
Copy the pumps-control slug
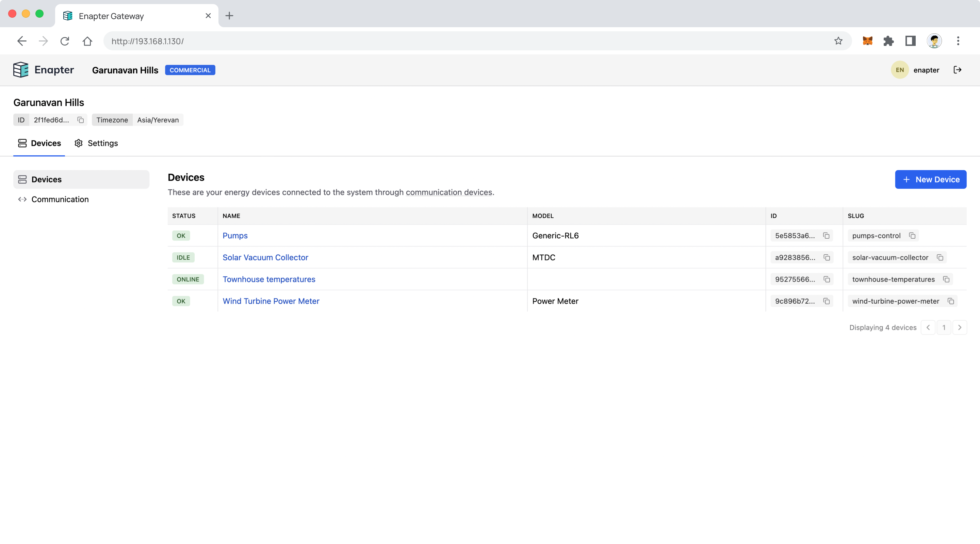(x=912, y=236)
